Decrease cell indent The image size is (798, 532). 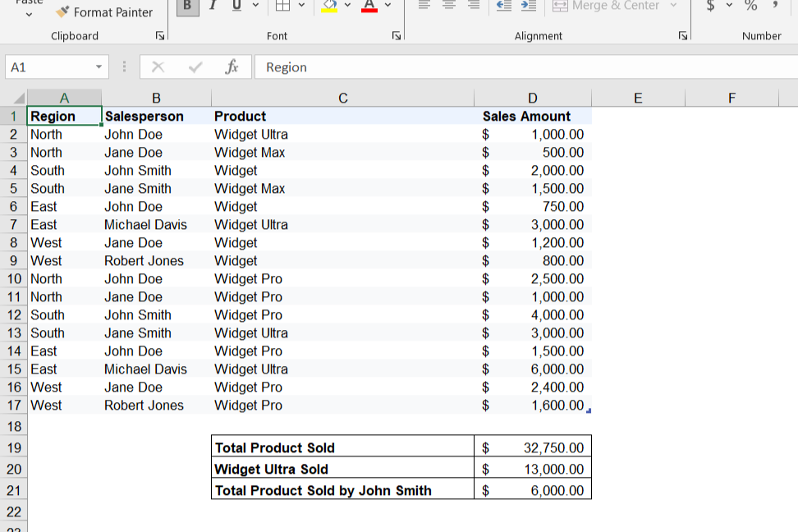tap(504, 6)
